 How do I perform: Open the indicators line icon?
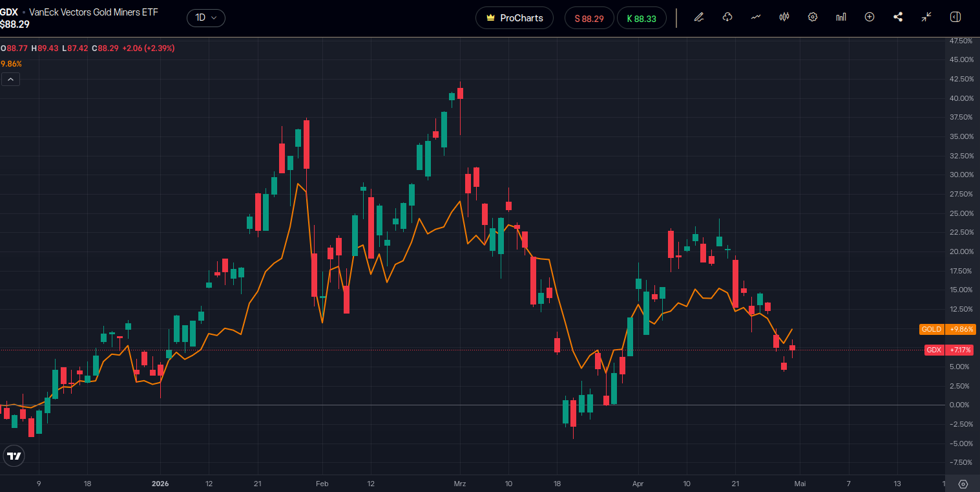click(756, 17)
